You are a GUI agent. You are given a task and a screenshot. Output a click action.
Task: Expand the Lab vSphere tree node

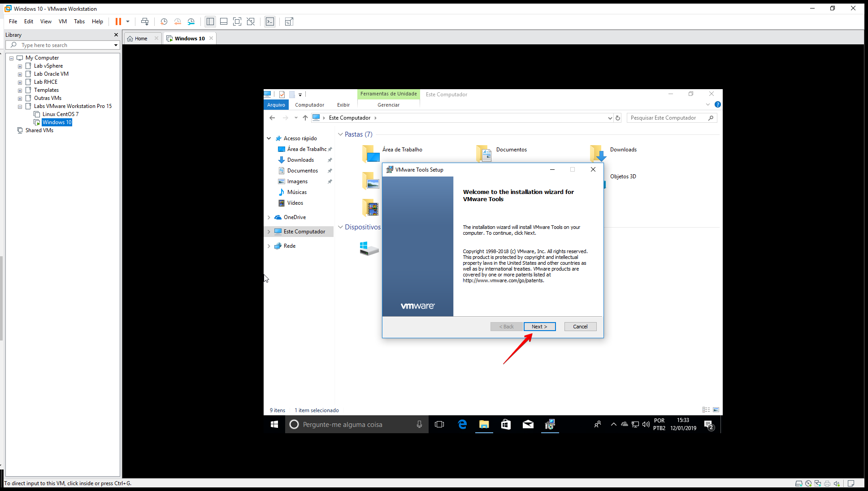[x=20, y=66]
